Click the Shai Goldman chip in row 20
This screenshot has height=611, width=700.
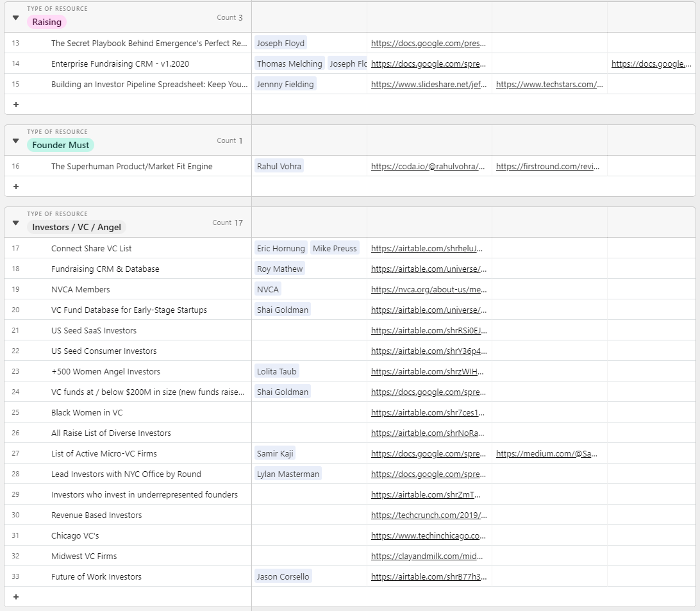(x=282, y=310)
